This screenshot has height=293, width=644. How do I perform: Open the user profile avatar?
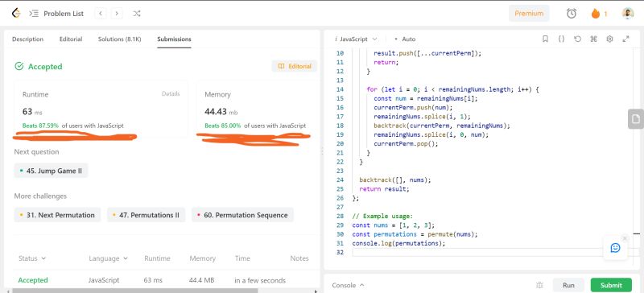(x=628, y=14)
